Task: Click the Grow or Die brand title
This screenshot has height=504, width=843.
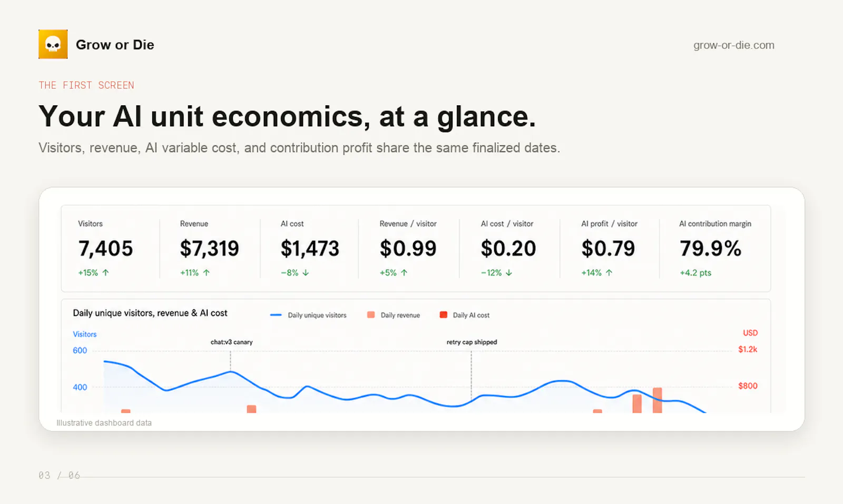Action: pos(115,45)
